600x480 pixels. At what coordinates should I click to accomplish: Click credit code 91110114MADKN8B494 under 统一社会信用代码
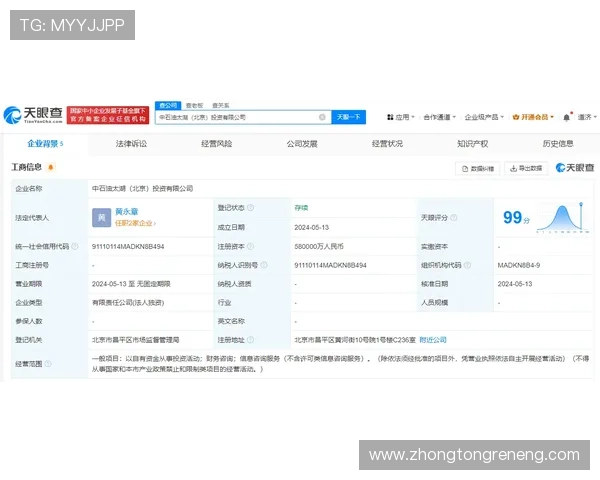click(x=128, y=247)
